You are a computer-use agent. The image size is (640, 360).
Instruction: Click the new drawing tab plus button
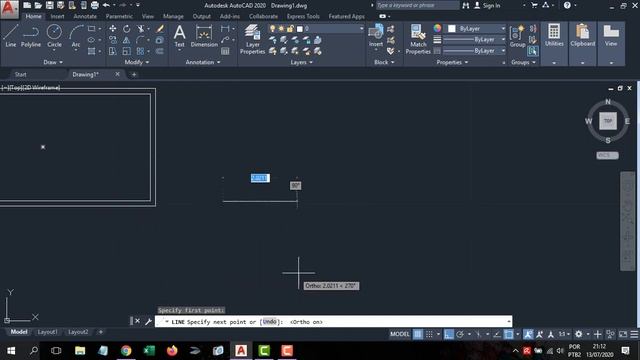point(134,74)
